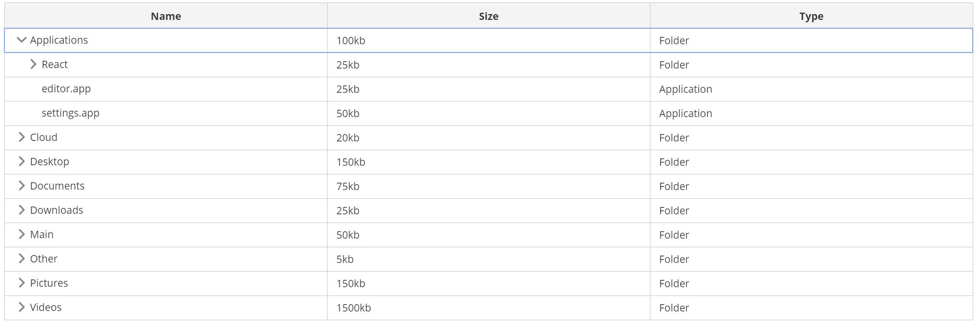Expand the Videos folder

(x=21, y=307)
